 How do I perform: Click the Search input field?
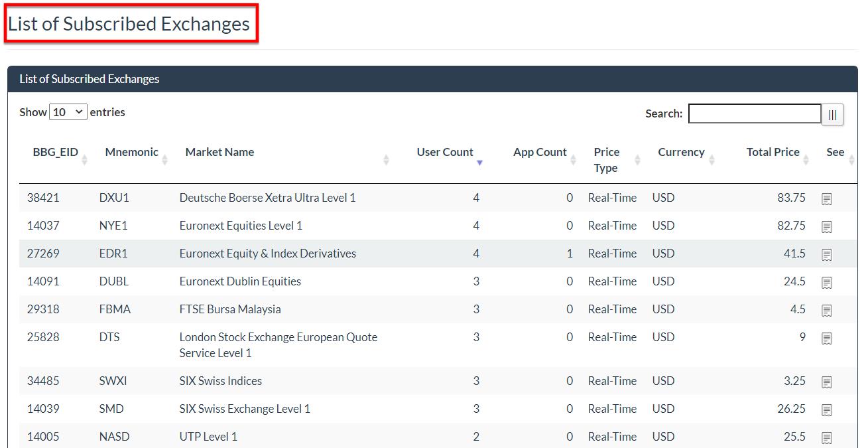(754, 114)
